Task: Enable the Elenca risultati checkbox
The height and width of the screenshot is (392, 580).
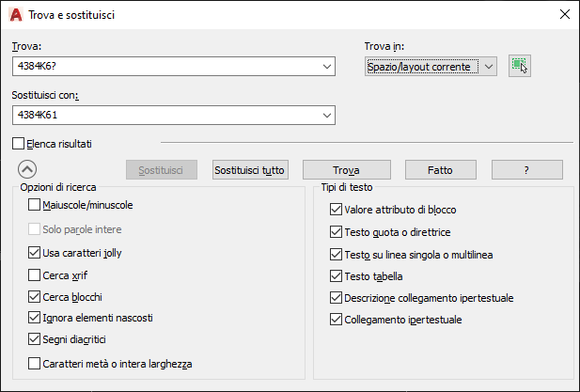Action: [x=19, y=144]
